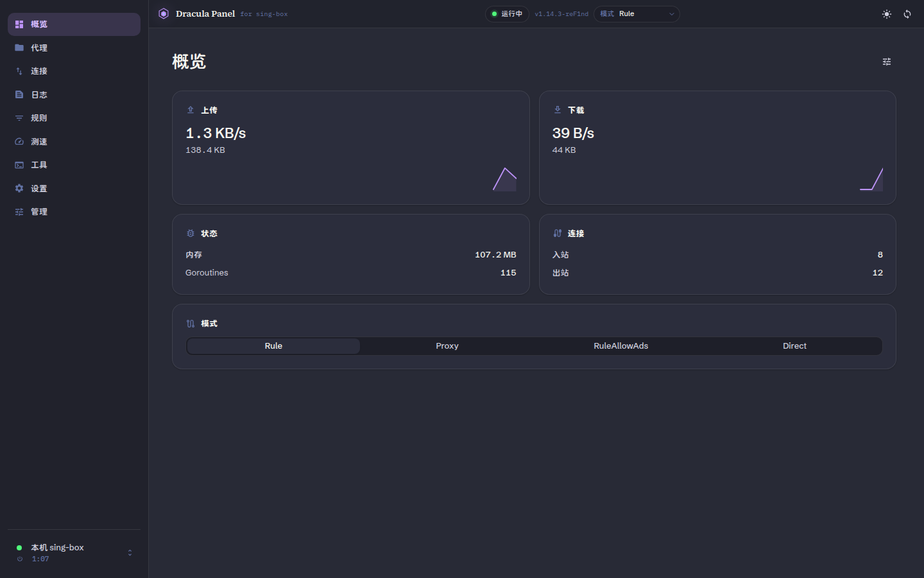This screenshot has width=924, height=578.
Task: Click the upload sparkline chart
Action: (x=504, y=179)
